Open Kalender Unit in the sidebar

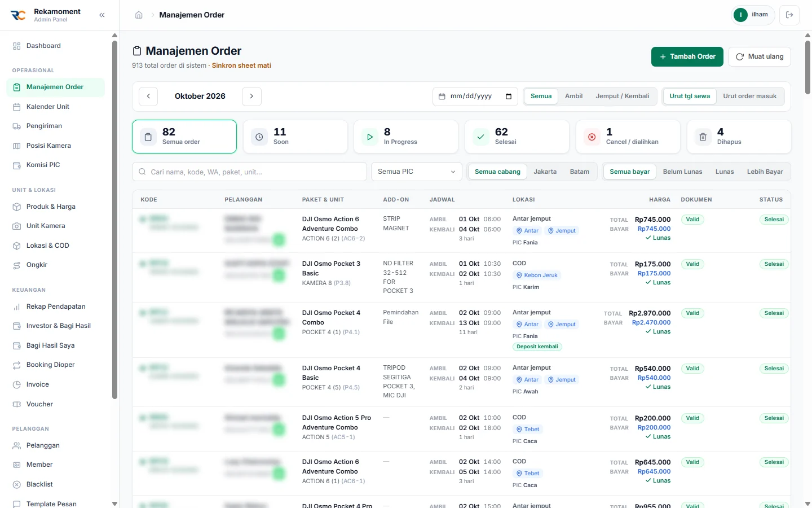click(x=55, y=107)
